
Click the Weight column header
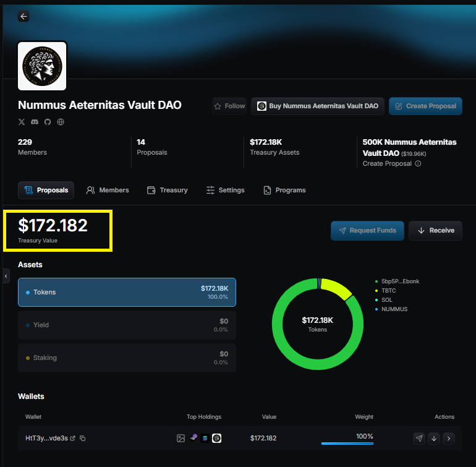(x=364, y=417)
